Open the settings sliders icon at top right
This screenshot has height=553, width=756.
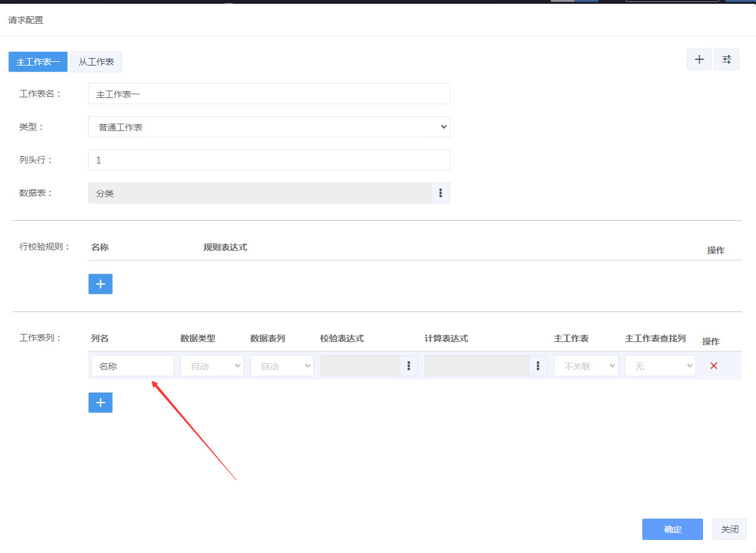tap(726, 59)
